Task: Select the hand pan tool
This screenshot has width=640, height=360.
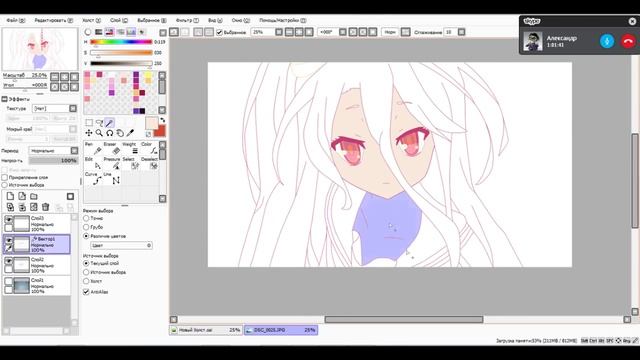Action: (120, 133)
